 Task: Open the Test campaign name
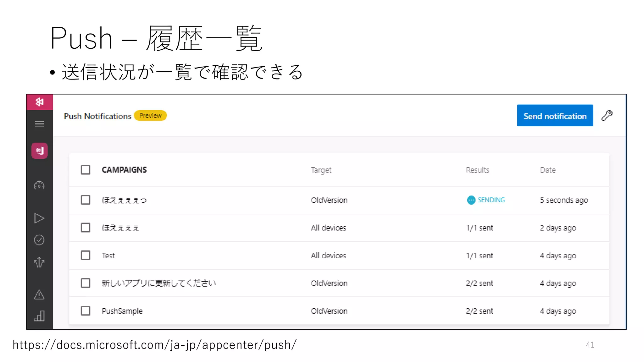pyautogui.click(x=108, y=255)
